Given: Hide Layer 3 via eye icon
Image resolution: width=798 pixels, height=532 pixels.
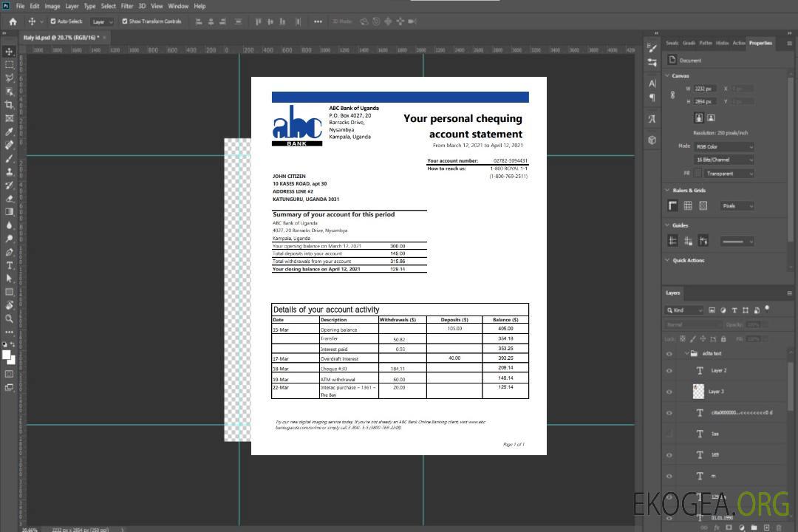Looking at the screenshot, I should click(x=669, y=392).
